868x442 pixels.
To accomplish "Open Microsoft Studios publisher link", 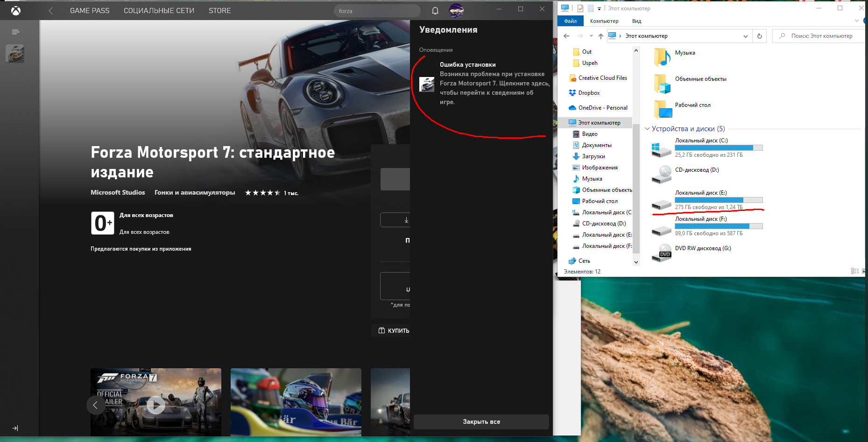I will click(x=118, y=192).
